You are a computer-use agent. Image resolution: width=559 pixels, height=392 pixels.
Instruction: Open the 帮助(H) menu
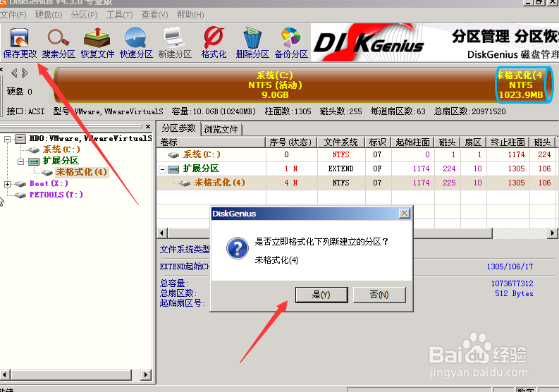(x=190, y=15)
